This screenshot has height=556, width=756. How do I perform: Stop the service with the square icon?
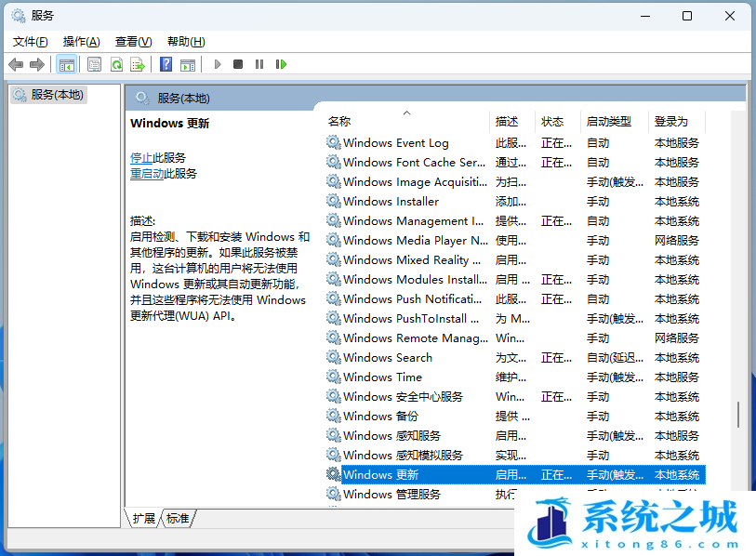tap(238, 64)
